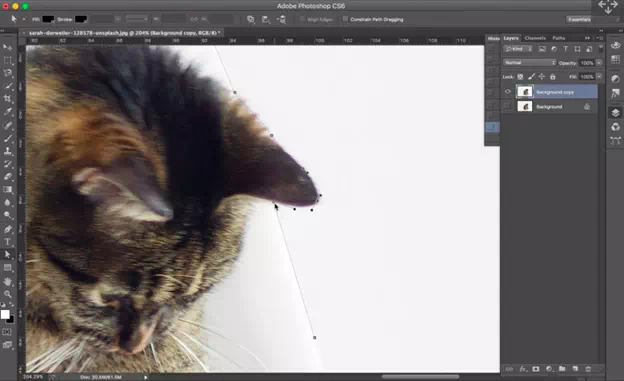Show the Background layer

click(508, 106)
